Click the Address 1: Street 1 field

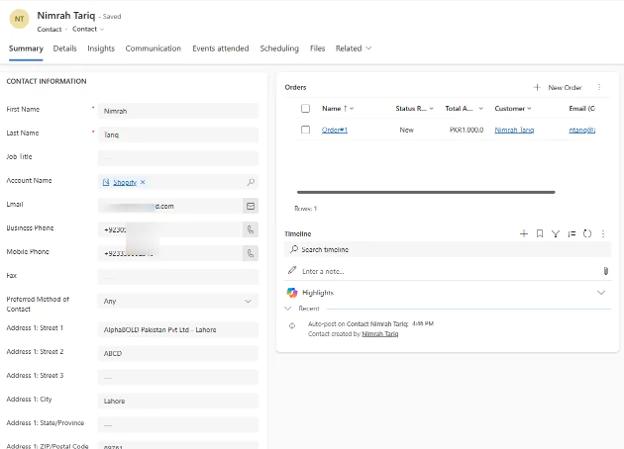point(178,330)
